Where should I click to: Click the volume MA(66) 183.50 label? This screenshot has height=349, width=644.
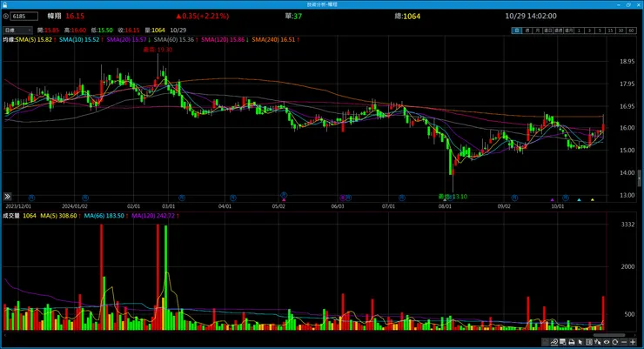tap(104, 216)
